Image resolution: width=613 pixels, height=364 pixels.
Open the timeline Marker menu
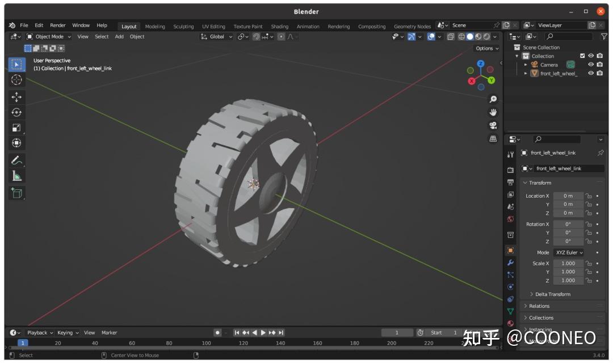pyautogui.click(x=109, y=332)
